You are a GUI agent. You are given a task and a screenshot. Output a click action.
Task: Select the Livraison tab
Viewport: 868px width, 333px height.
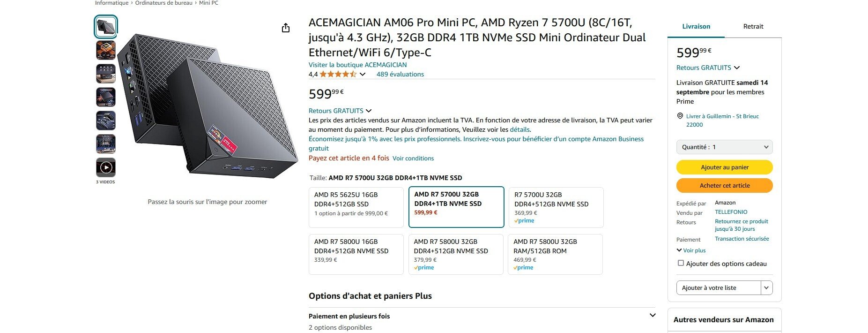tap(696, 27)
